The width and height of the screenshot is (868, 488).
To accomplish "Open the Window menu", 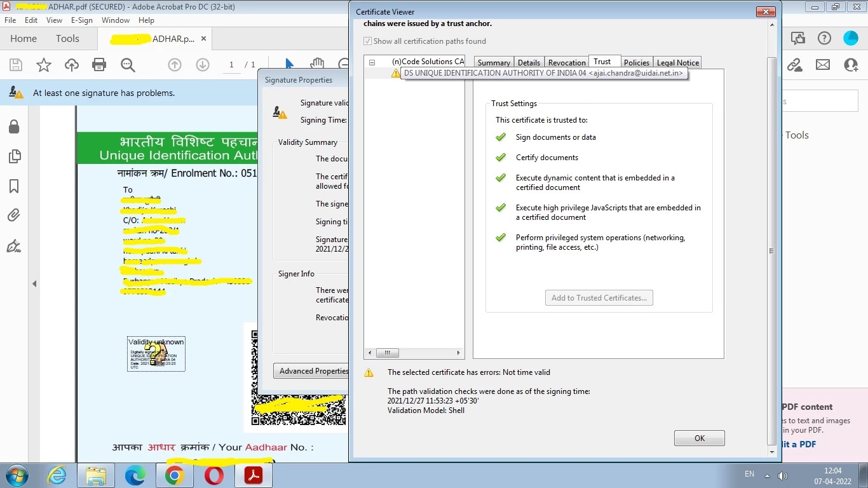I will coord(116,20).
